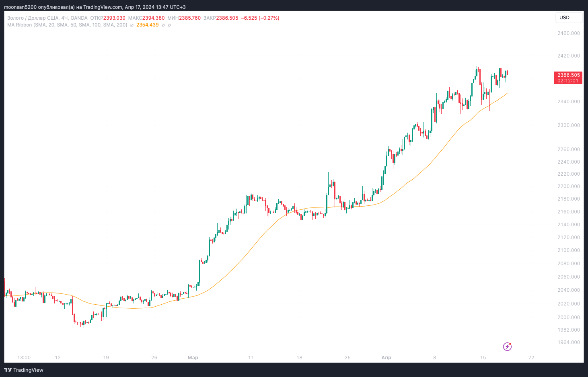Click the 2140.000 price axis label
Viewport: 588px width, 377px height.
click(x=569, y=225)
